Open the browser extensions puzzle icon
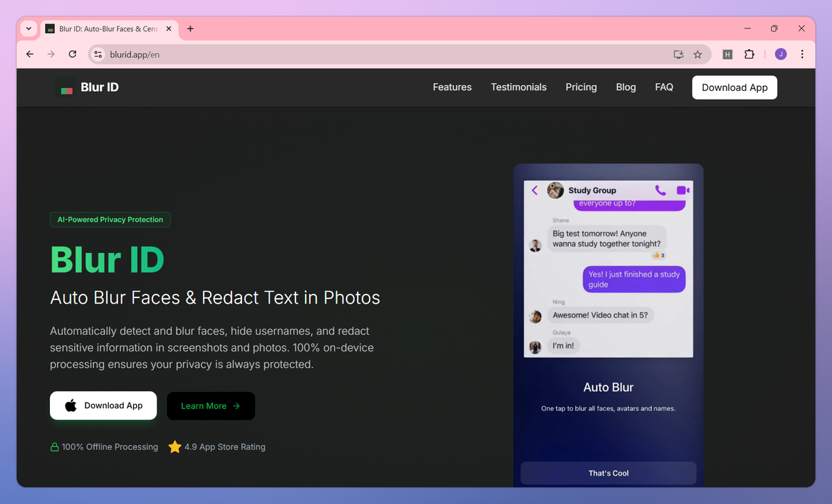832x504 pixels. coord(749,53)
